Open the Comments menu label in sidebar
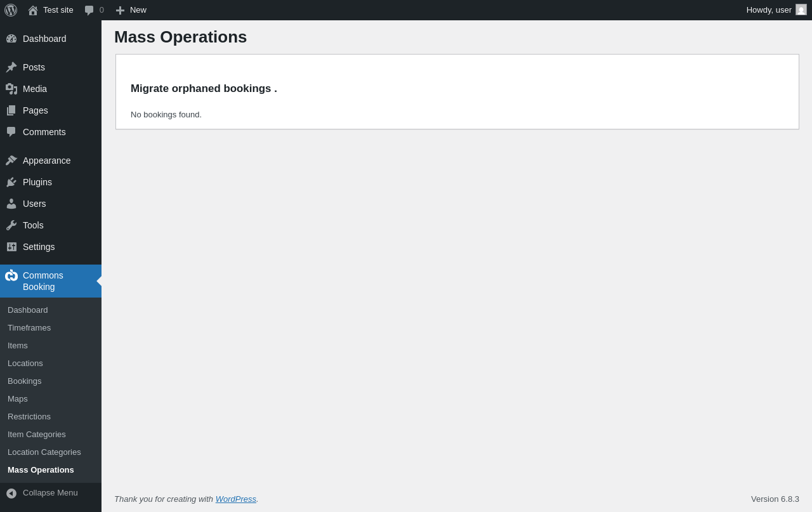The height and width of the screenshot is (512, 812). pyautogui.click(x=44, y=132)
